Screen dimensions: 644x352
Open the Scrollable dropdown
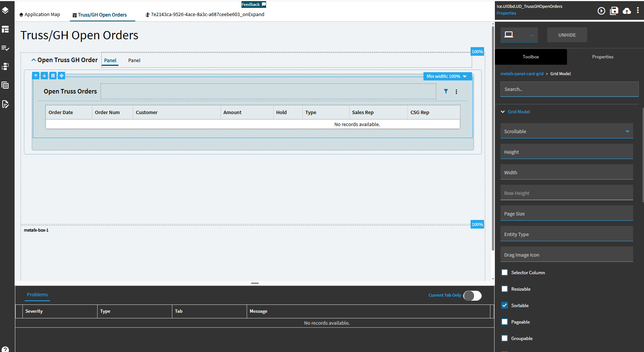point(567,131)
